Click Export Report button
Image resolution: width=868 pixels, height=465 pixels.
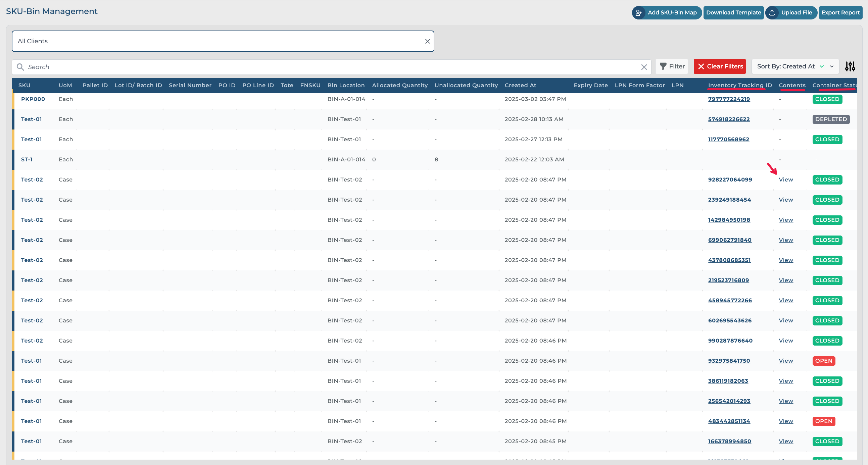point(840,13)
